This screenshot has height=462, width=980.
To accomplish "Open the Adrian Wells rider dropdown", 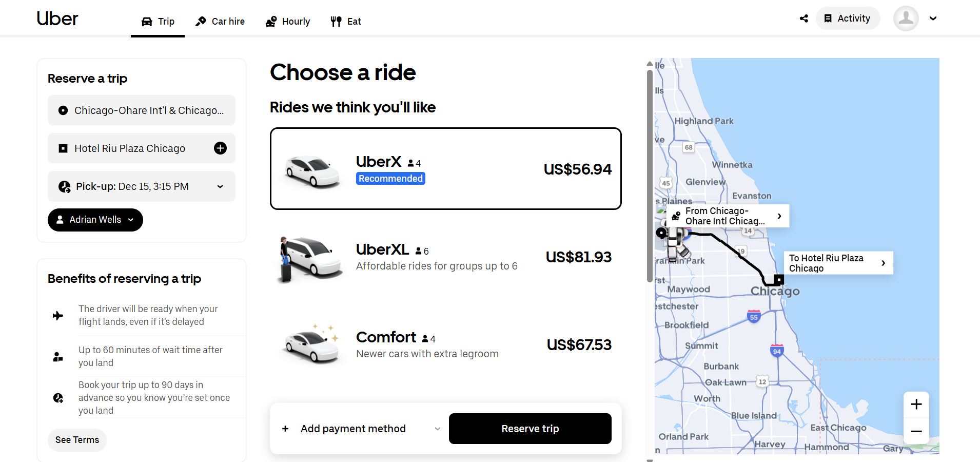I will click(x=95, y=220).
